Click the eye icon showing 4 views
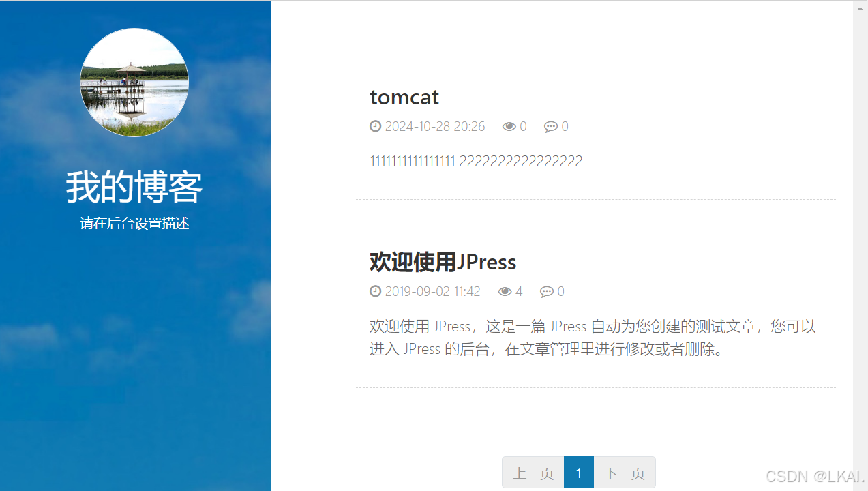This screenshot has height=491, width=868. 504,291
